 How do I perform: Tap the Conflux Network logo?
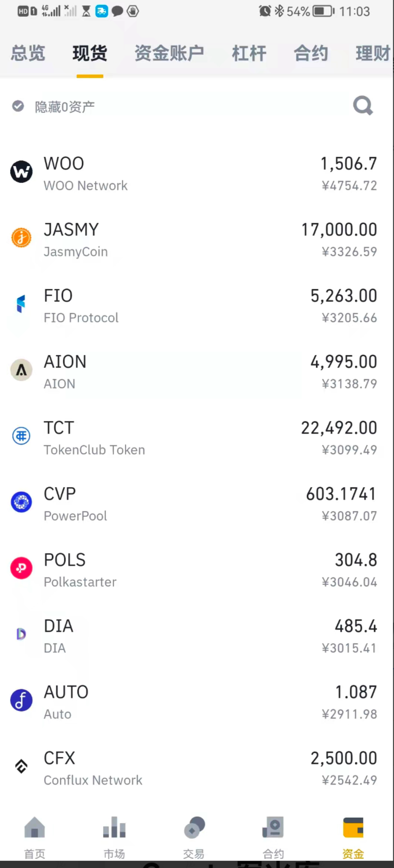tap(21, 766)
